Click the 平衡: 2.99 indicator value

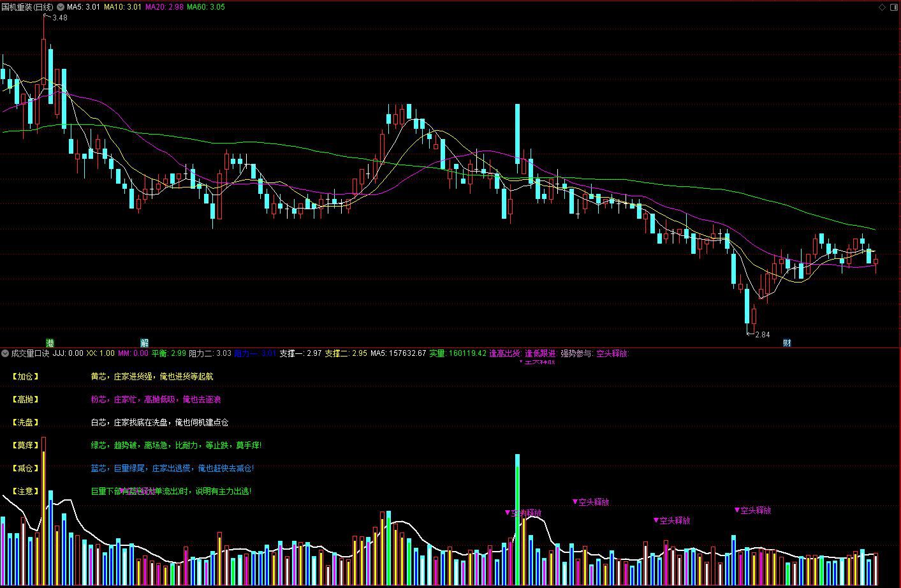click(x=169, y=353)
